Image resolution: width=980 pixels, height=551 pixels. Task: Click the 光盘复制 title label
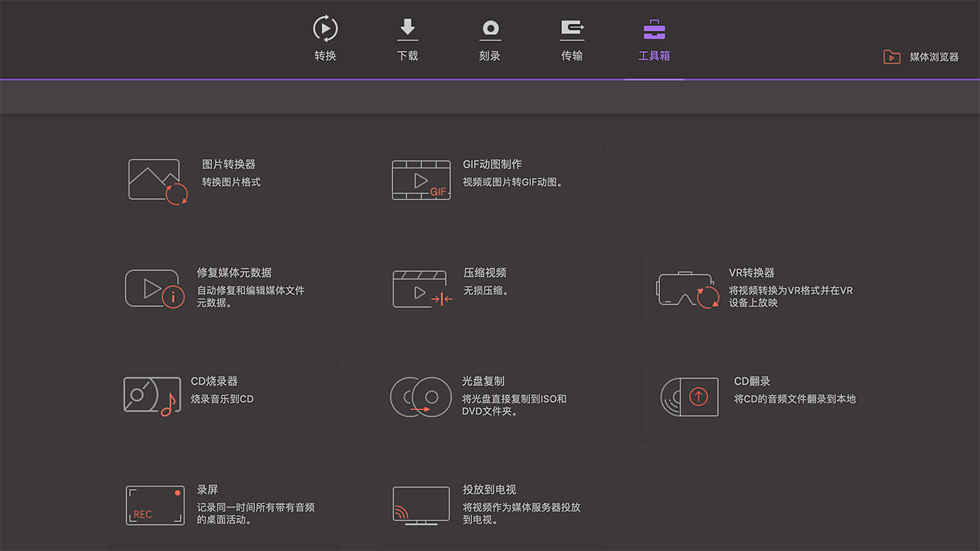tap(483, 381)
